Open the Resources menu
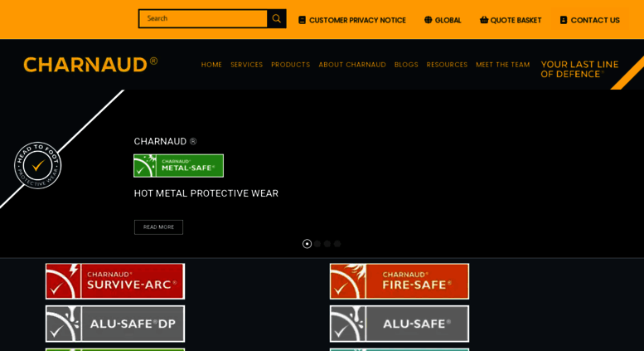Screen dimensions: 644x351 [447, 65]
